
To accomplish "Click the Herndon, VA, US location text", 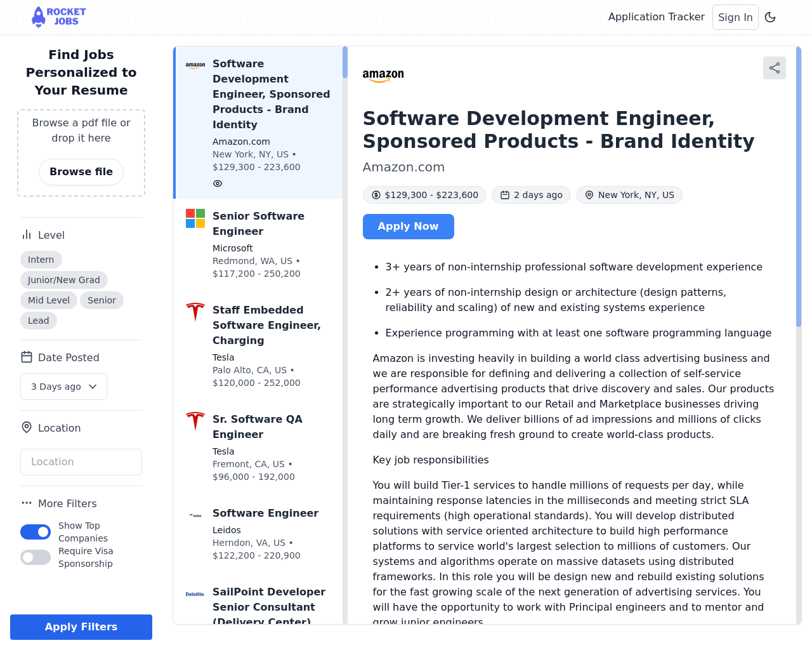I will pos(249,543).
